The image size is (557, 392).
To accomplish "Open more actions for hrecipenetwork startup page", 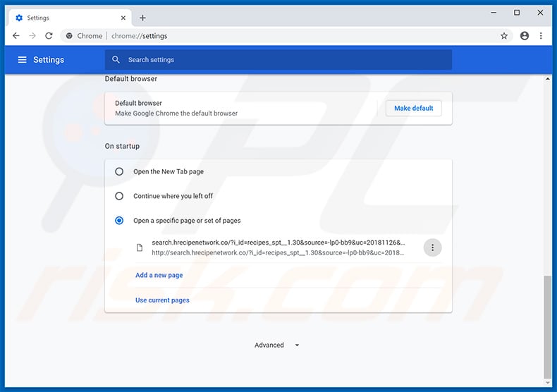I will click(x=432, y=247).
